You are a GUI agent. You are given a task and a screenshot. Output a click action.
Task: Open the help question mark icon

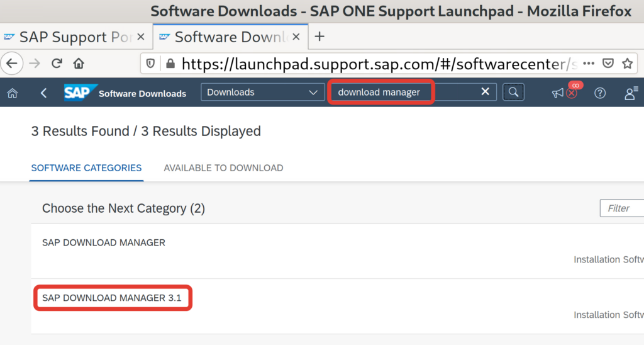click(600, 93)
